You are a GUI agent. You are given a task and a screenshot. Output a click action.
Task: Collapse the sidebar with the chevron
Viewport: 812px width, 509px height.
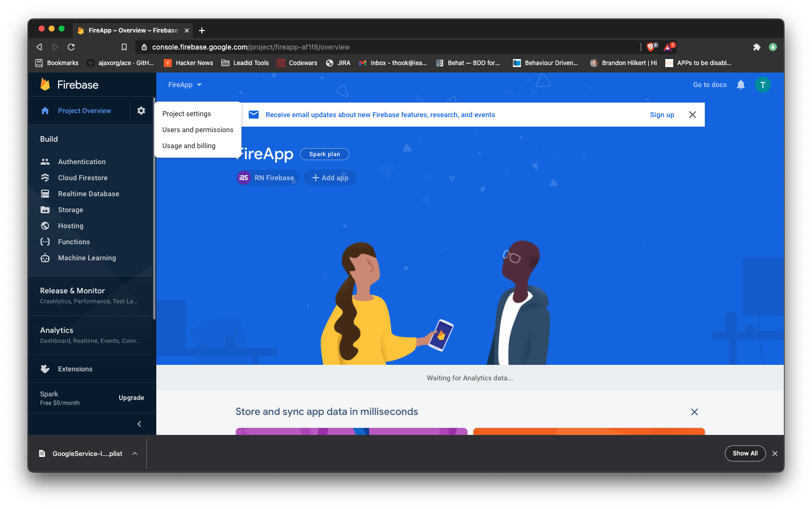(x=139, y=424)
